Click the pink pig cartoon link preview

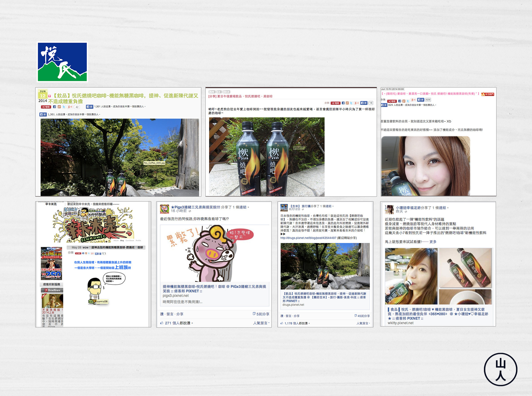tap(215, 253)
